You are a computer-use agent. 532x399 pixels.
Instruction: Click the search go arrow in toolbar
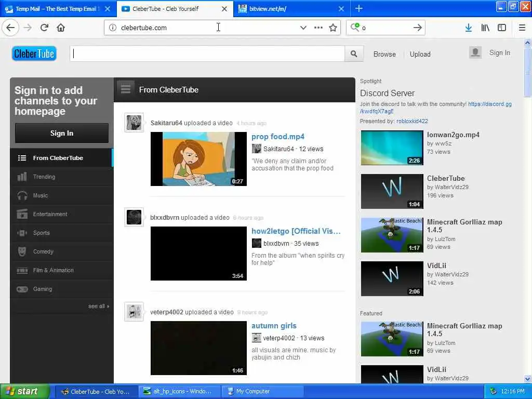click(x=418, y=28)
